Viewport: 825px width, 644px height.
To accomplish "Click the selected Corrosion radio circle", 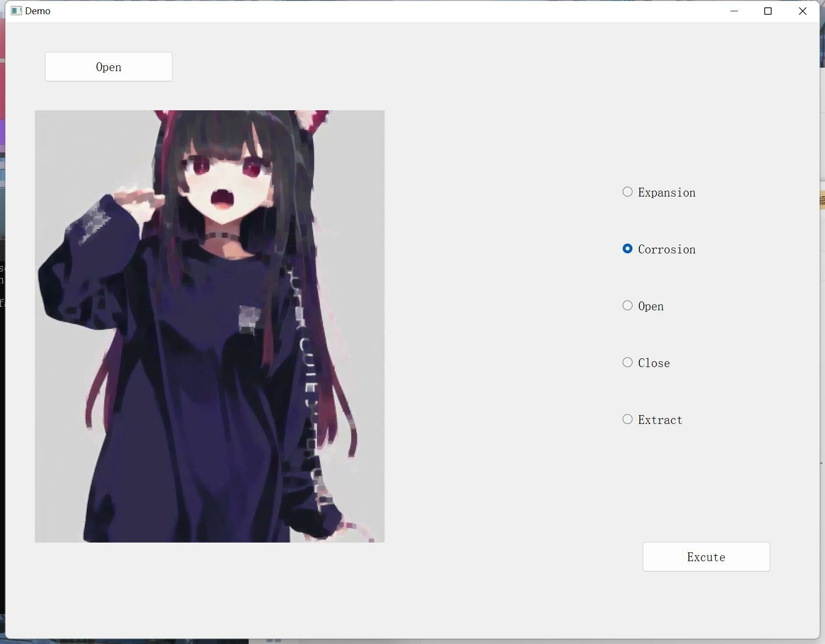I will (628, 248).
